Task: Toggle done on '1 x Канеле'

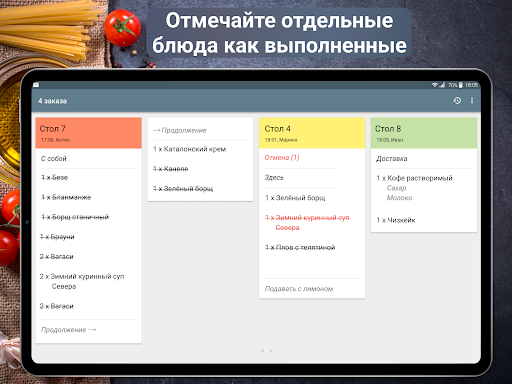Action: click(x=170, y=169)
